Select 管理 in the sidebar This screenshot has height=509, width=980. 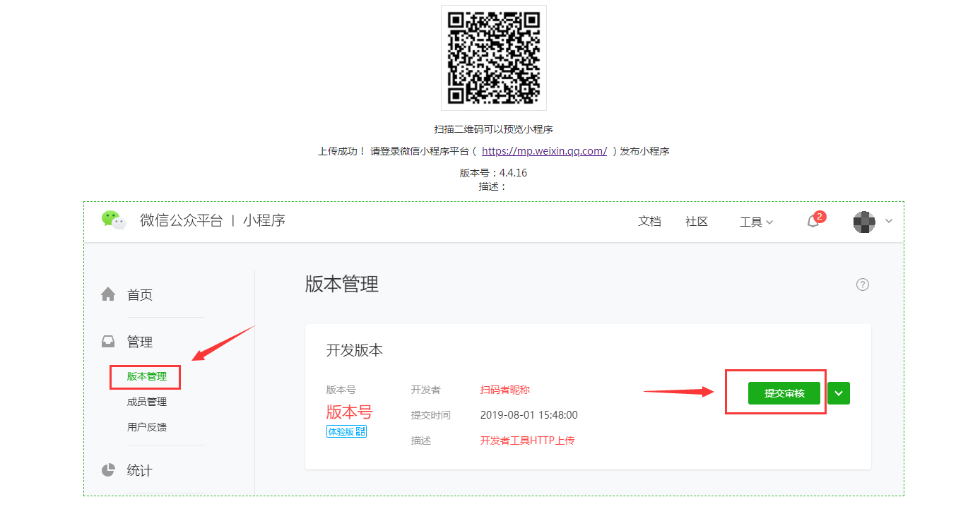point(140,342)
